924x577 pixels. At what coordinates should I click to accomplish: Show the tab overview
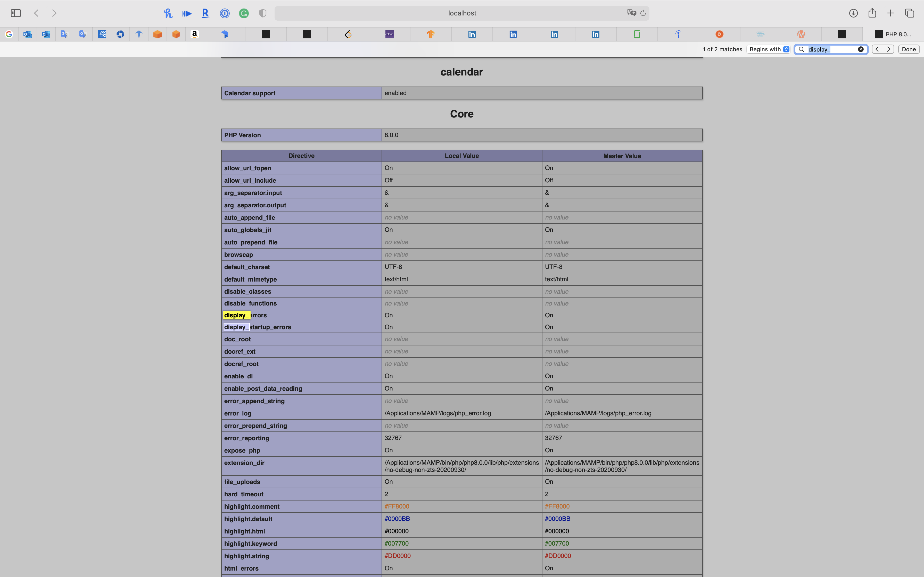(910, 13)
